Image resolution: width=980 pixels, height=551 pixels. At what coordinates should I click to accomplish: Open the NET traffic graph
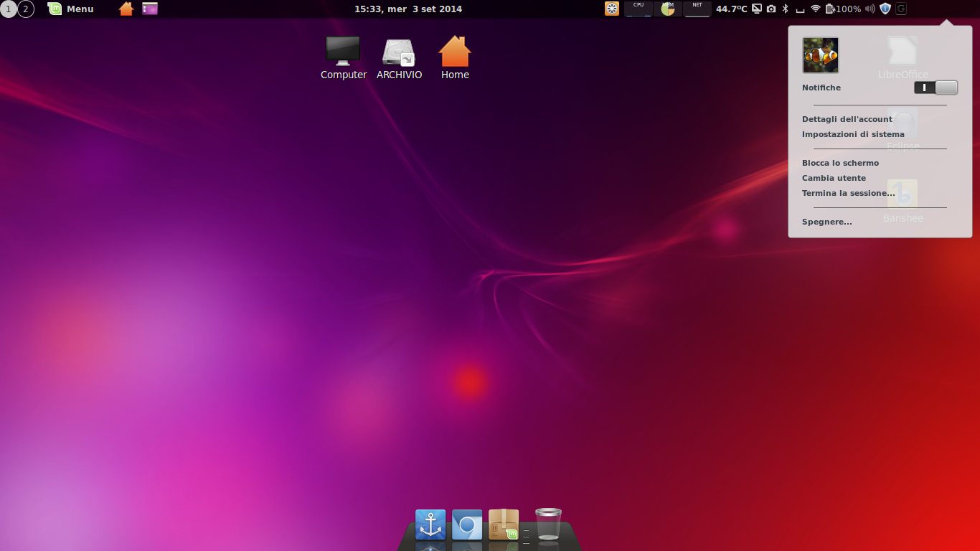click(x=697, y=9)
